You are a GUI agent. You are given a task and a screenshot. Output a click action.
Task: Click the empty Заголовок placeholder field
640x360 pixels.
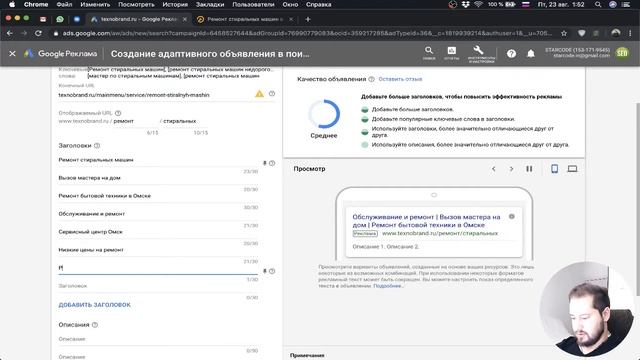[x=158, y=286]
